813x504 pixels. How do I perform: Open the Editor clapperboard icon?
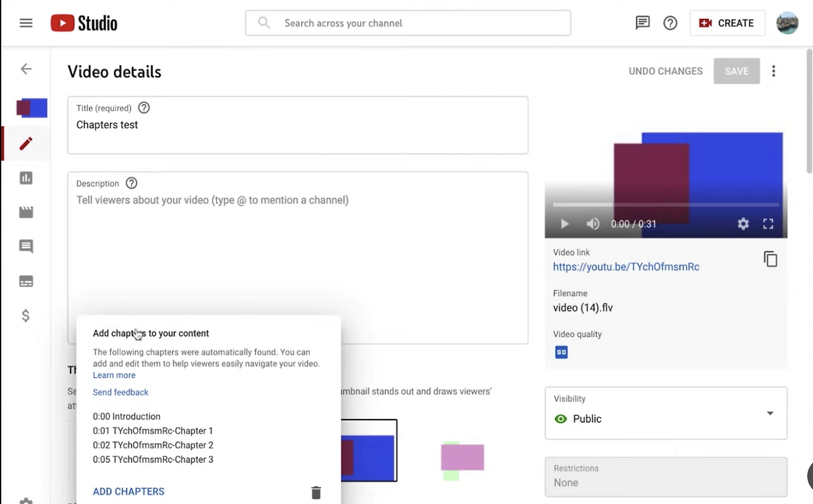pyautogui.click(x=26, y=212)
